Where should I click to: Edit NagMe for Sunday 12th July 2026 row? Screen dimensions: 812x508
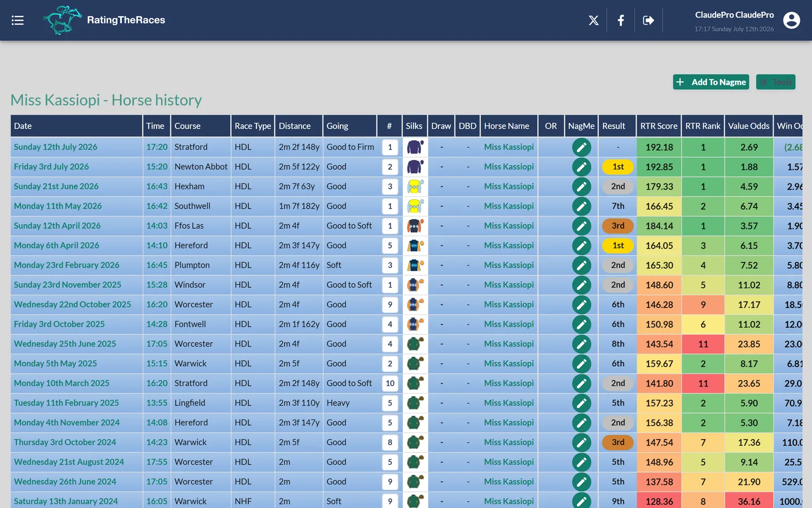tap(581, 147)
